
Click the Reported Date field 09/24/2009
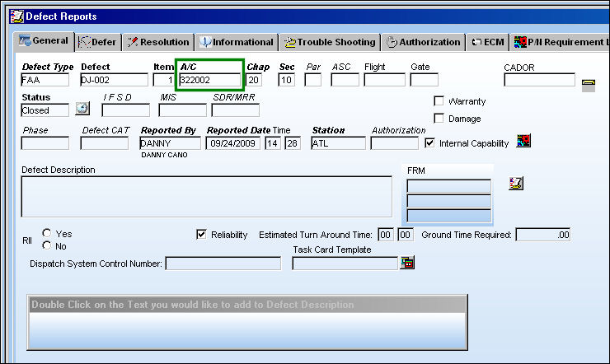(x=232, y=143)
